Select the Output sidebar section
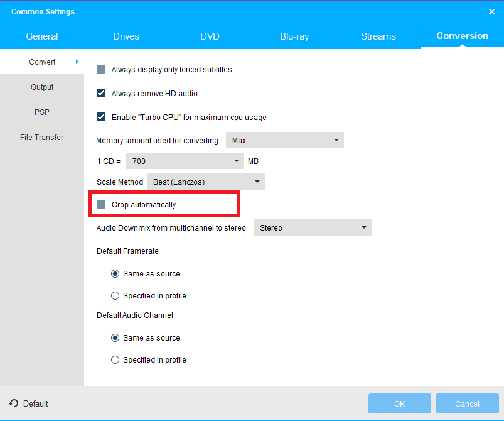The height and width of the screenshot is (421, 504). click(42, 87)
